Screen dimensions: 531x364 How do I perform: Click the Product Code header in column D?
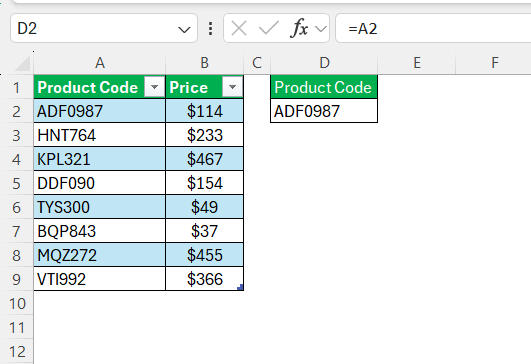click(324, 87)
